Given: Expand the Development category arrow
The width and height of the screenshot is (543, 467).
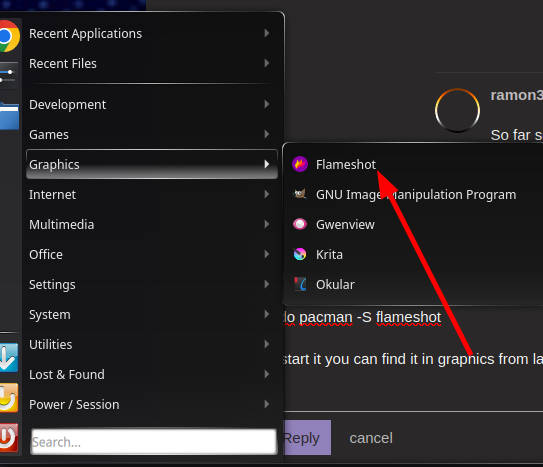Looking at the screenshot, I should tap(267, 104).
